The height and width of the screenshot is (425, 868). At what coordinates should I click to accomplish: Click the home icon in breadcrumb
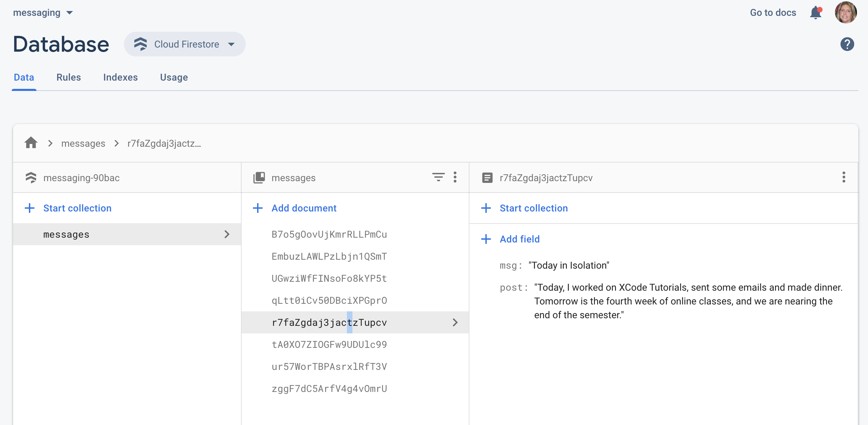click(31, 143)
